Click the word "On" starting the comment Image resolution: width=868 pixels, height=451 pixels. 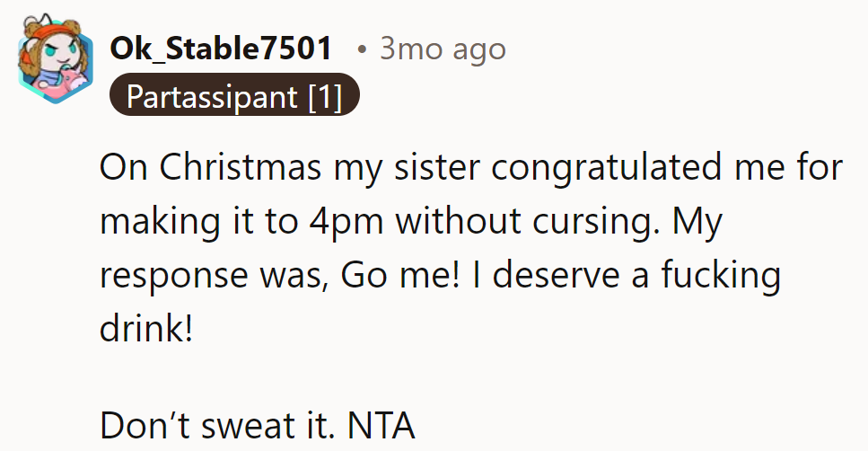123,167
